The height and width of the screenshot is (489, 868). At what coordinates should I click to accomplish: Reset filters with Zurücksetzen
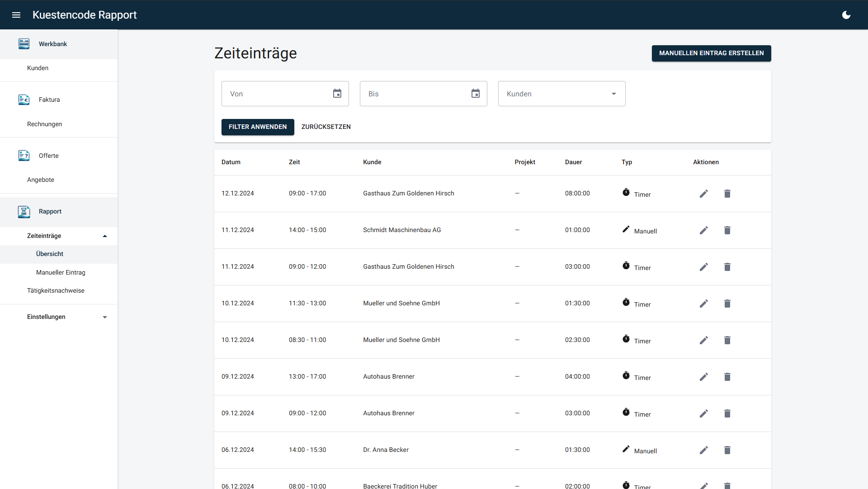pos(326,127)
